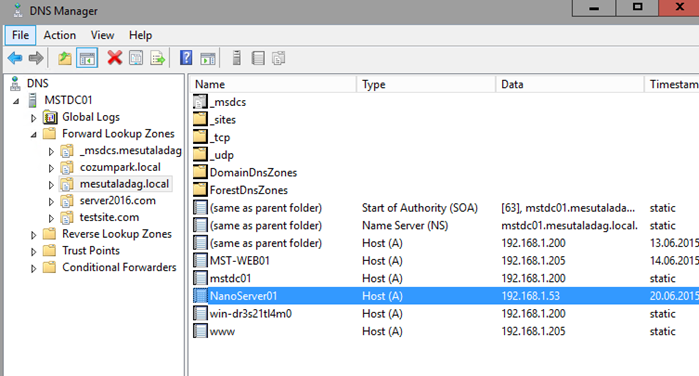
Task: Expand the testsite.com zone node
Action: point(51,219)
